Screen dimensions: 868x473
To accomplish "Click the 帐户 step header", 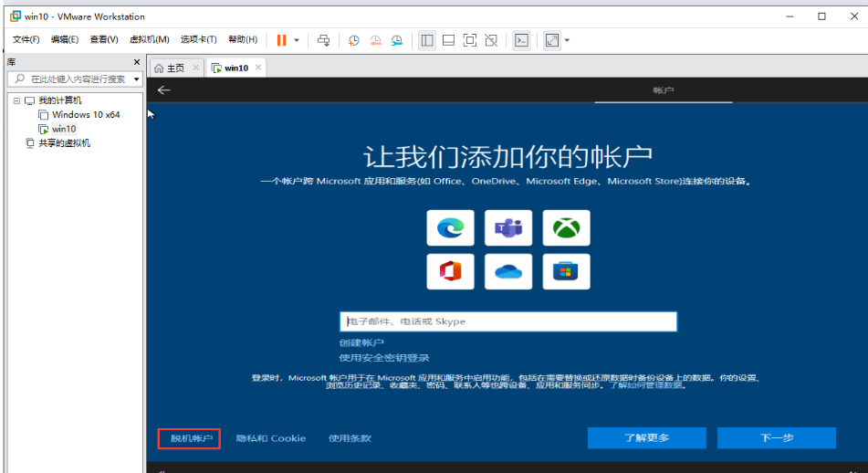I will point(664,90).
